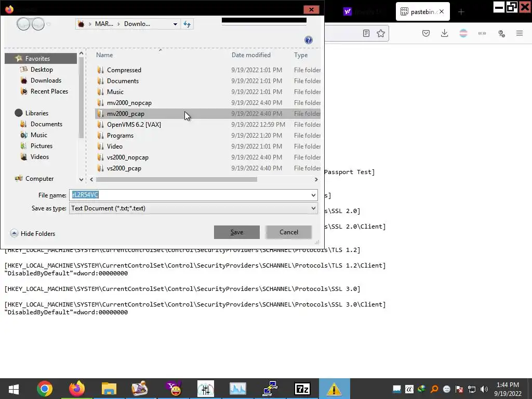This screenshot has width=532, height=399.
Task: Open the Firefox hamburger application menu
Action: (520, 33)
